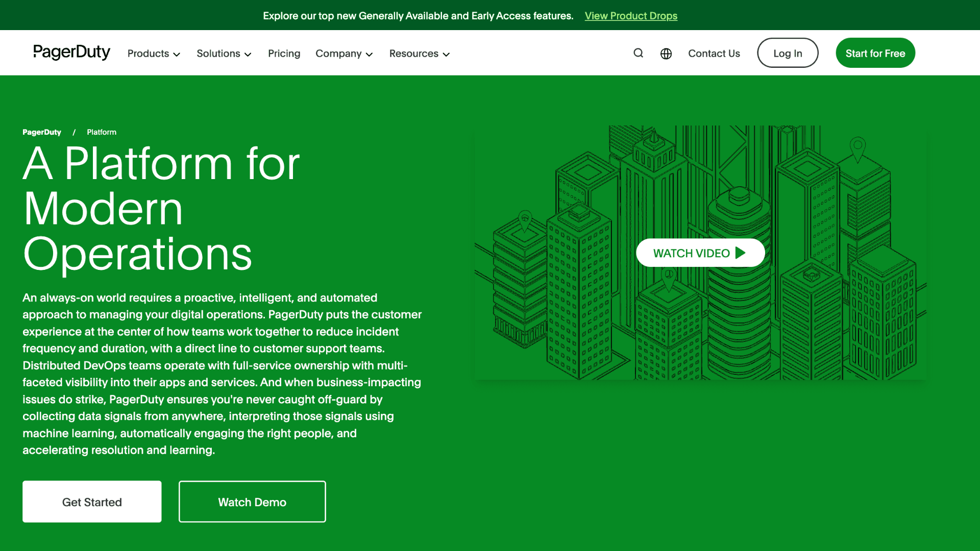Click the PagerDuty logo
Viewport: 980px width, 551px height.
point(71,52)
